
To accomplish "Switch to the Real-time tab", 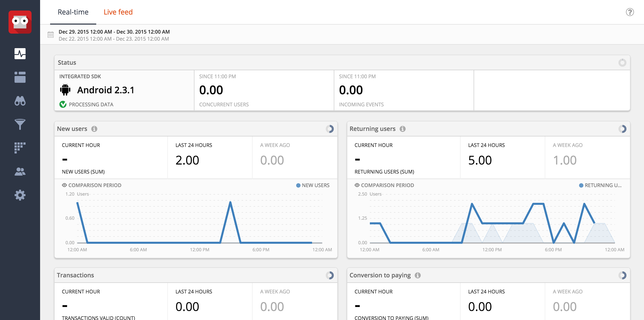I will tap(73, 12).
